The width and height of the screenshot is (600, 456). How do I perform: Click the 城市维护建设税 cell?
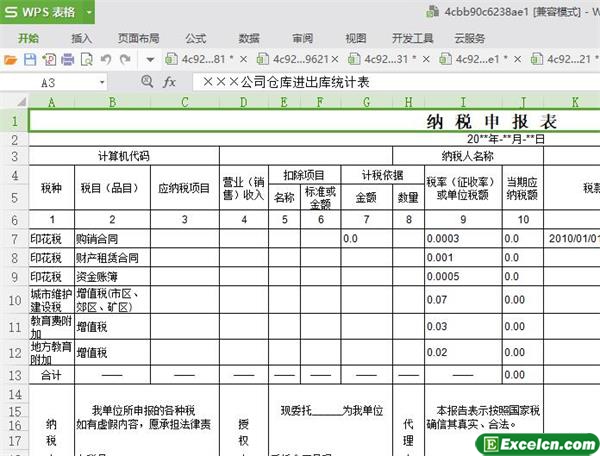click(x=52, y=300)
